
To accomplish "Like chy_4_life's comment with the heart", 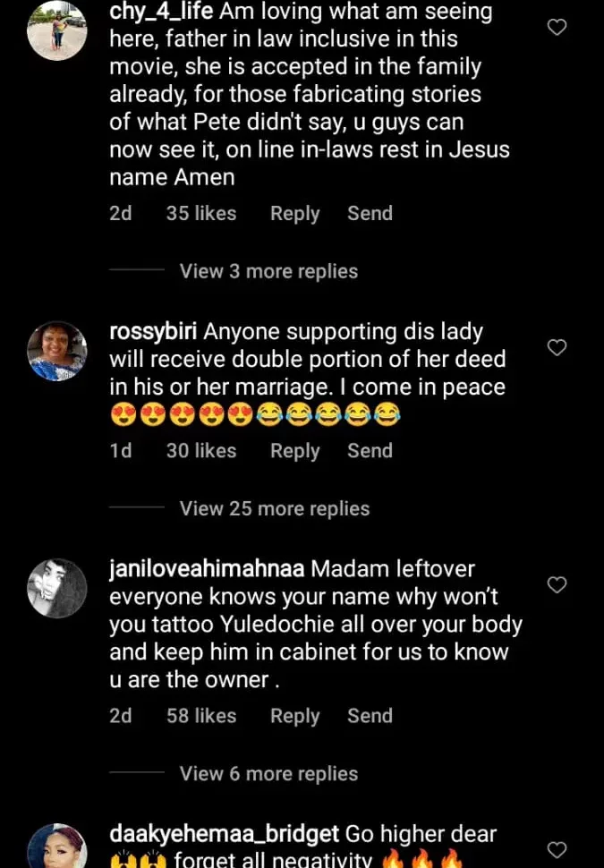I will coord(557,28).
